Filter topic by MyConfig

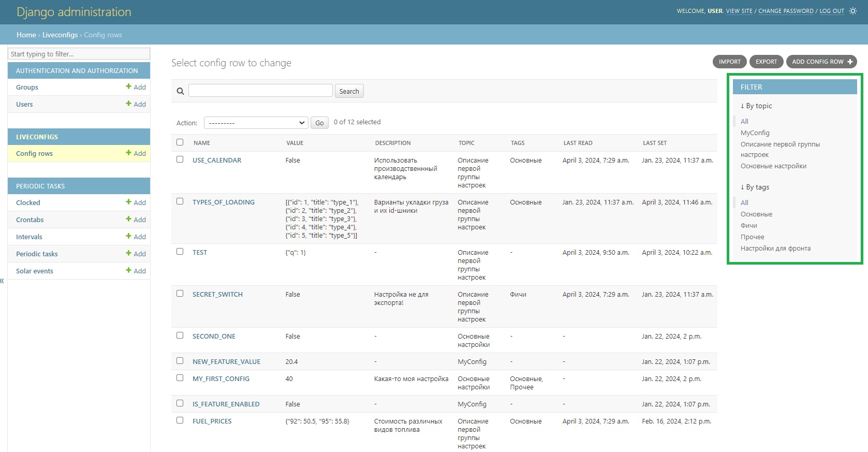point(755,133)
